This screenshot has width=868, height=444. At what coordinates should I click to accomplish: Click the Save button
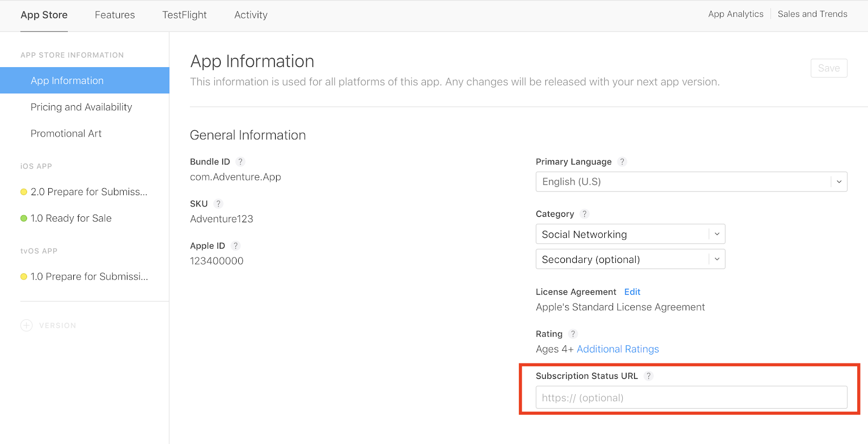pos(828,68)
